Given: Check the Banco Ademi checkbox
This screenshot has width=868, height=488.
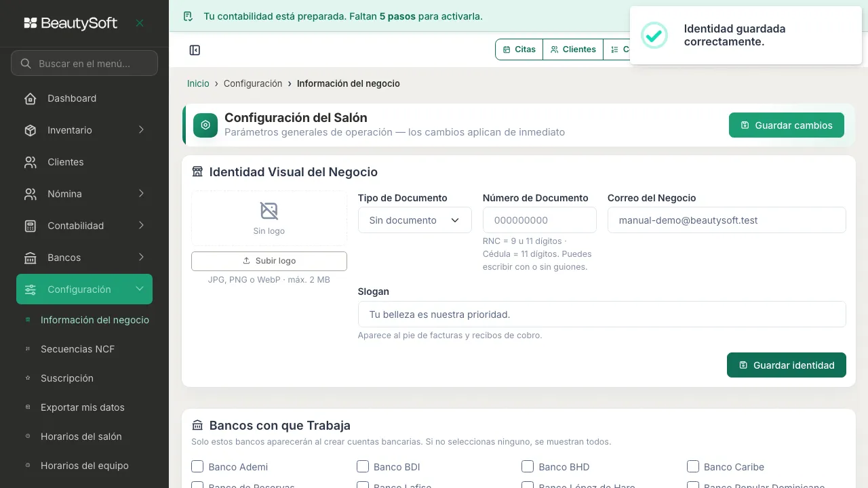Looking at the screenshot, I should point(197,466).
